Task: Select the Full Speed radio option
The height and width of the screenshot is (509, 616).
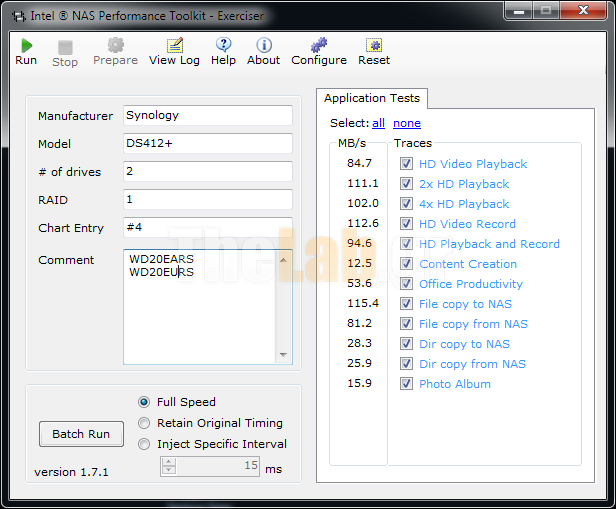Action: tap(144, 402)
